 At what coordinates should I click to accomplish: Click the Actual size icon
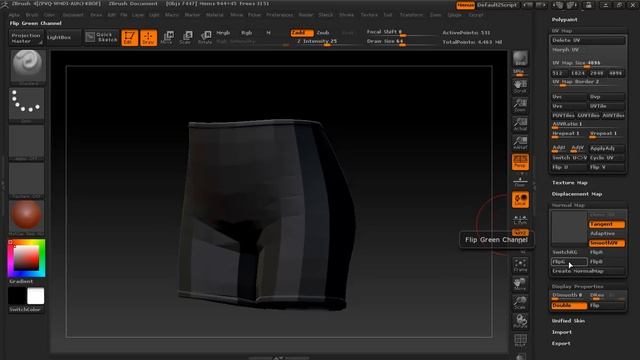(x=520, y=124)
